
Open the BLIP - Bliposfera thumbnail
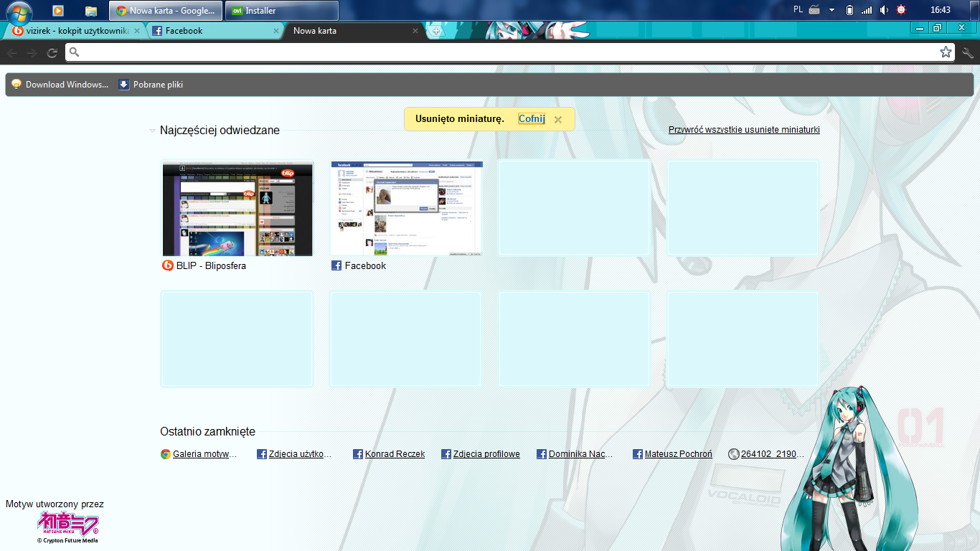click(237, 209)
